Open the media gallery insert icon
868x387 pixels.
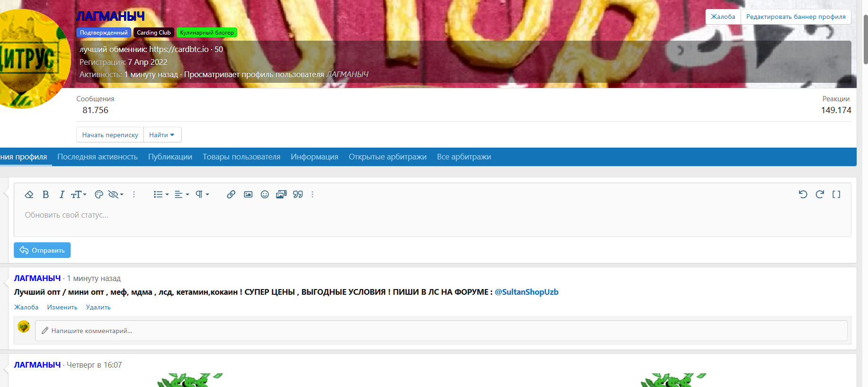[x=281, y=194]
